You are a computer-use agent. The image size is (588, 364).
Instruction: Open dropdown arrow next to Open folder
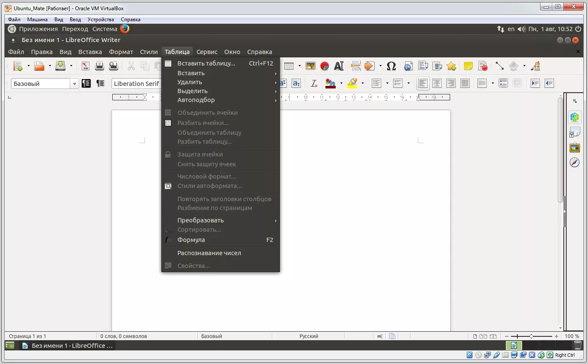(50, 66)
